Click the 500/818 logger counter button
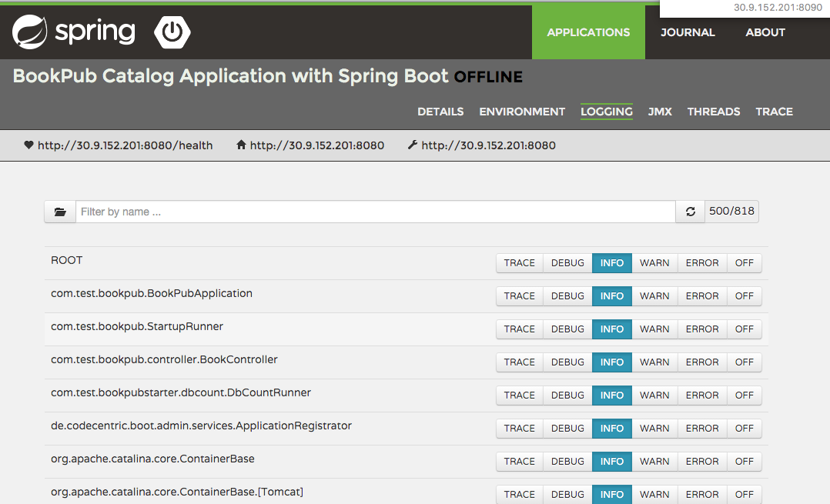830x504 pixels. point(731,211)
